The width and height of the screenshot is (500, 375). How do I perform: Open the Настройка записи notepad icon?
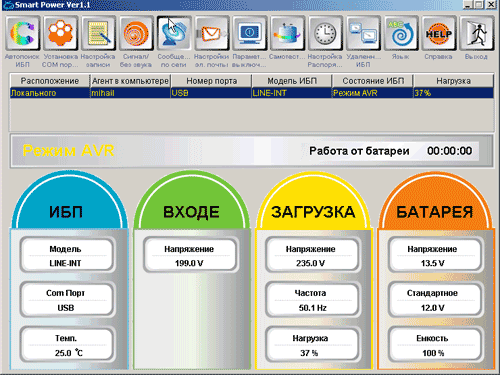click(98, 34)
